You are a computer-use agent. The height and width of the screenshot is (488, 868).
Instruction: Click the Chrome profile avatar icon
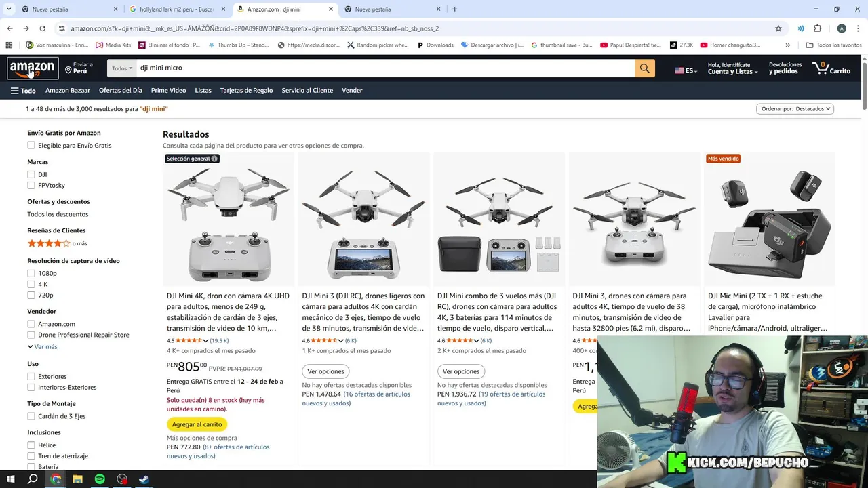842,28
